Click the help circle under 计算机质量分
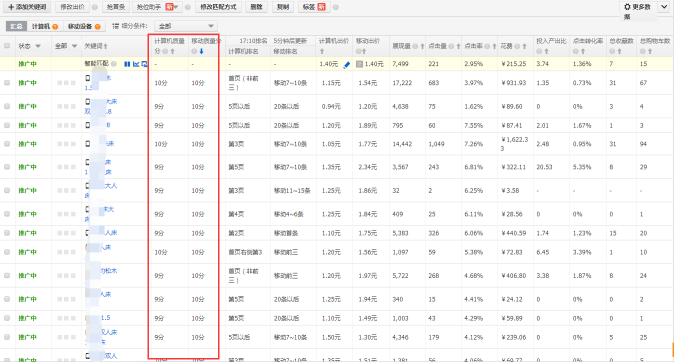The height and width of the screenshot is (362, 674). pyautogui.click(x=165, y=51)
